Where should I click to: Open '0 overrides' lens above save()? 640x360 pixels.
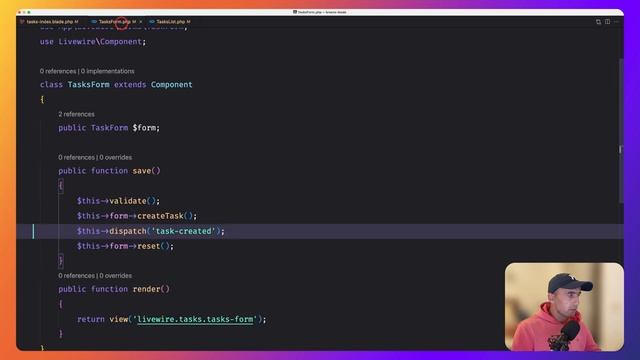tap(116, 157)
